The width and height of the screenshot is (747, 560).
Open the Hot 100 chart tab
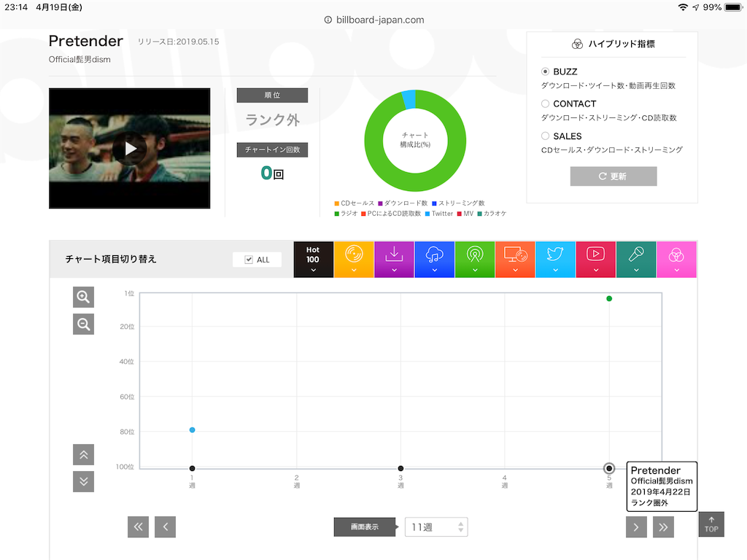pyautogui.click(x=313, y=260)
